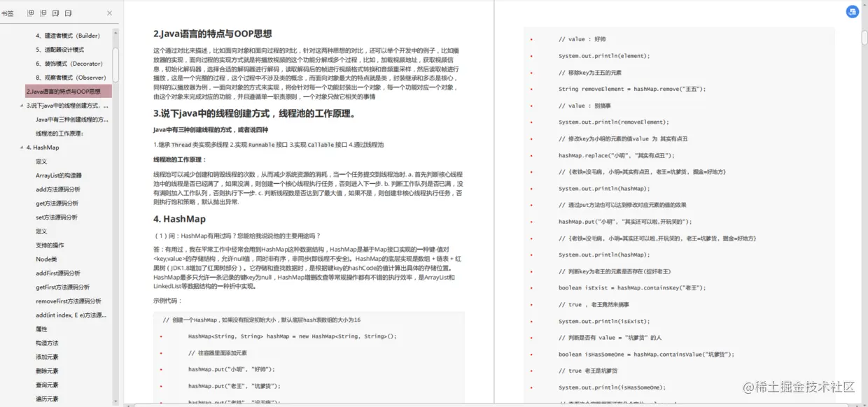This screenshot has height=407, width=868.
Task: Click code line 'String removeElement = hashMap.remove("王五");'
Action: [x=632, y=89]
